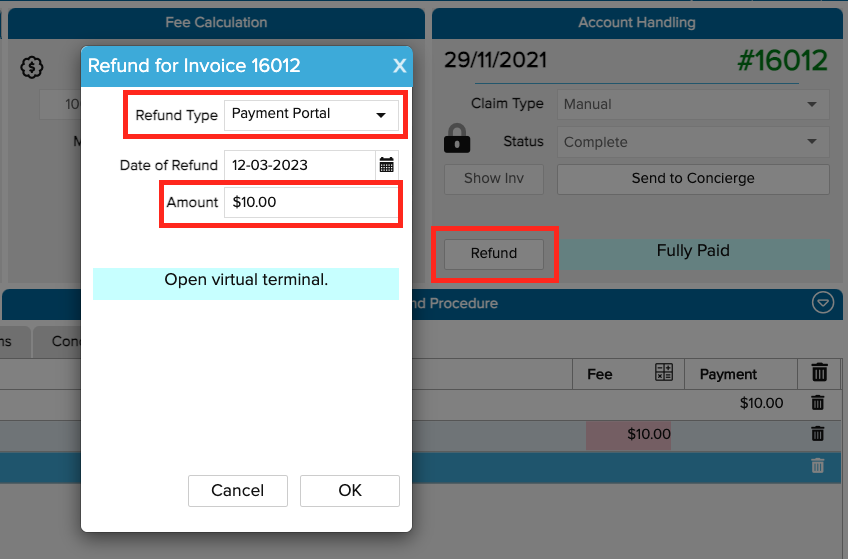848x559 pixels.
Task: Collapse the Procedure panel with circled arrow
Action: [823, 303]
